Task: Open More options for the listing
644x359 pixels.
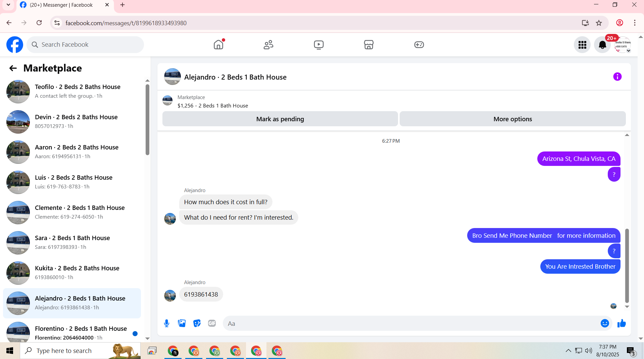Action: (512, 119)
